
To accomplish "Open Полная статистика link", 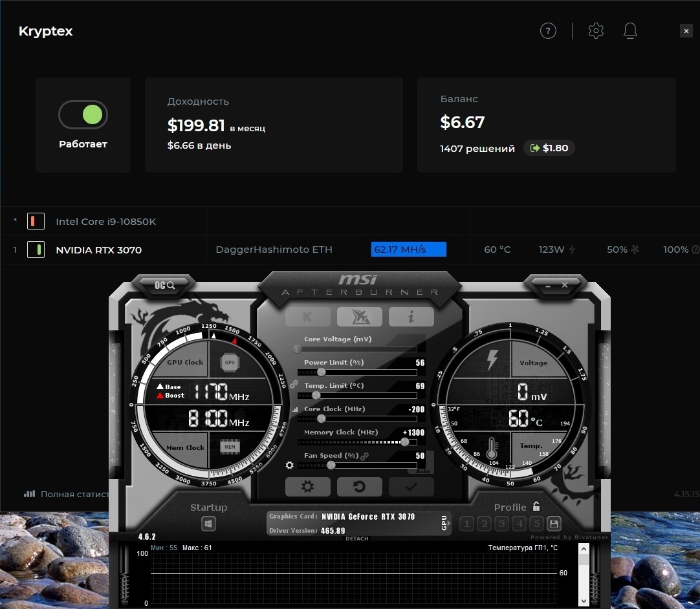I will point(66,494).
